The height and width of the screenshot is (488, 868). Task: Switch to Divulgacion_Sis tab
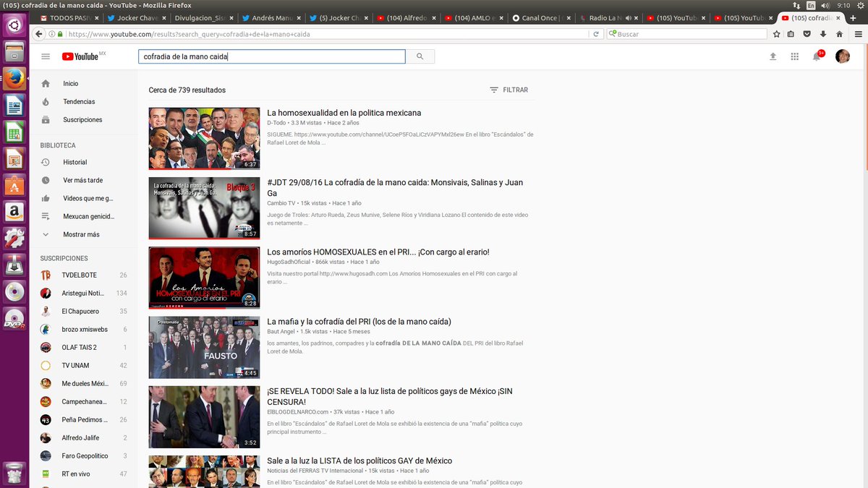(204, 18)
